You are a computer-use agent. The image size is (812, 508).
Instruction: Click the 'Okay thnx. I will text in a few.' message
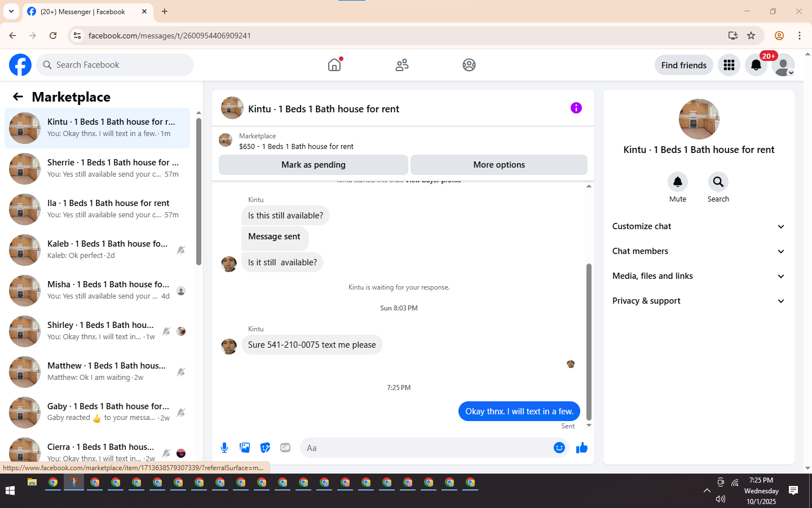(x=519, y=411)
